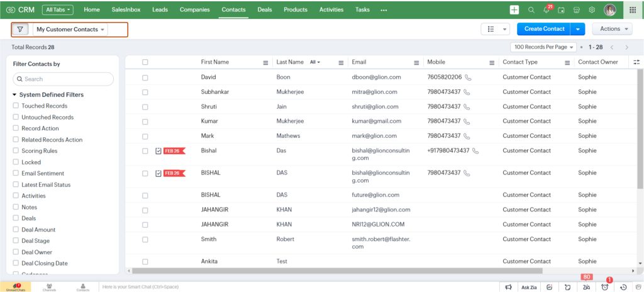Open the Actions dropdown
This screenshot has height=292, width=644.
[x=612, y=29]
